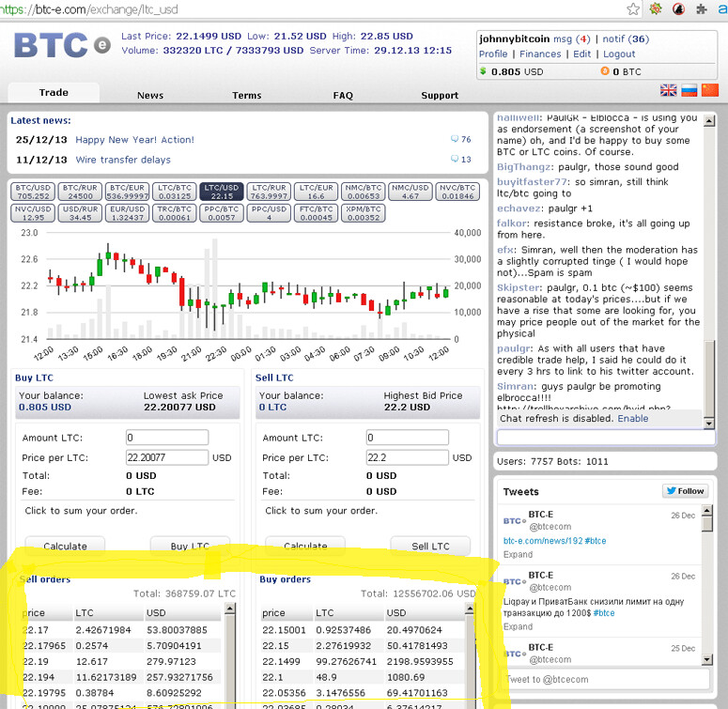Enable chat refresh
This screenshot has height=709, width=728.
633,418
